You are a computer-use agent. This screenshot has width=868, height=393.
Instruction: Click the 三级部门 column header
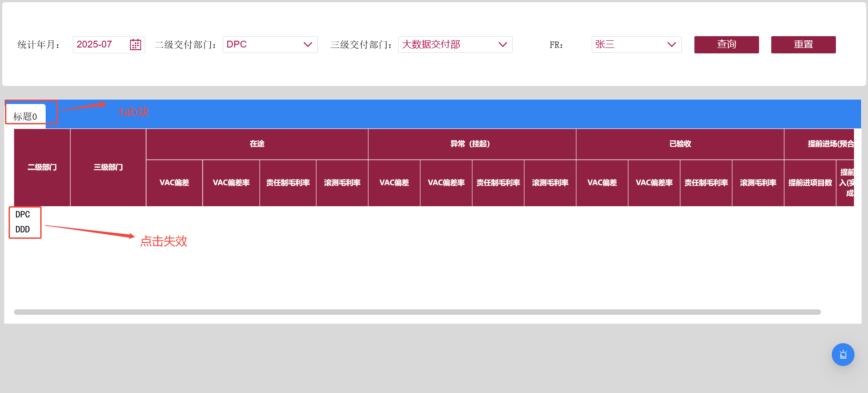click(108, 167)
